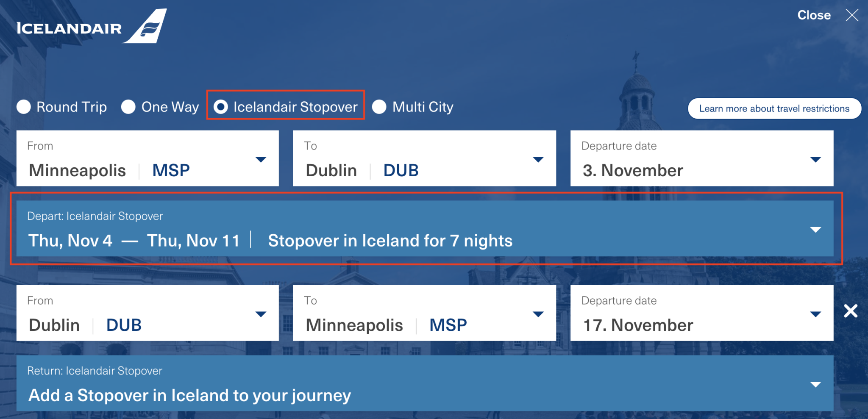
Task: Open the Dublin To airport selector arrow
Action: (538, 159)
